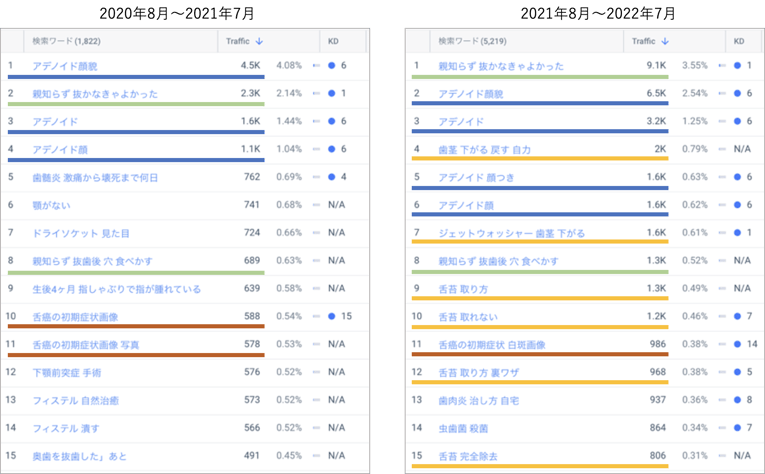Open keyword 舌苔 取り方 ranked 9
Image resolution: width=765 pixels, height=474 pixels.
point(463,289)
